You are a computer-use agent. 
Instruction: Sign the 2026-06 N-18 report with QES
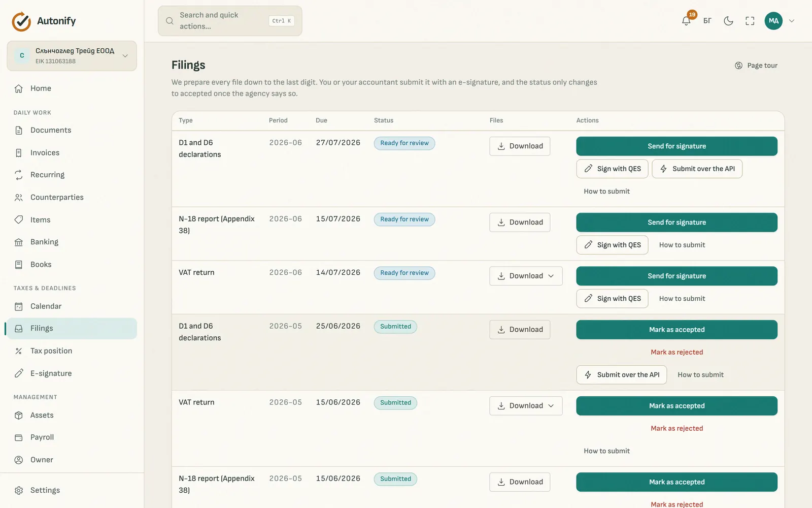point(612,245)
